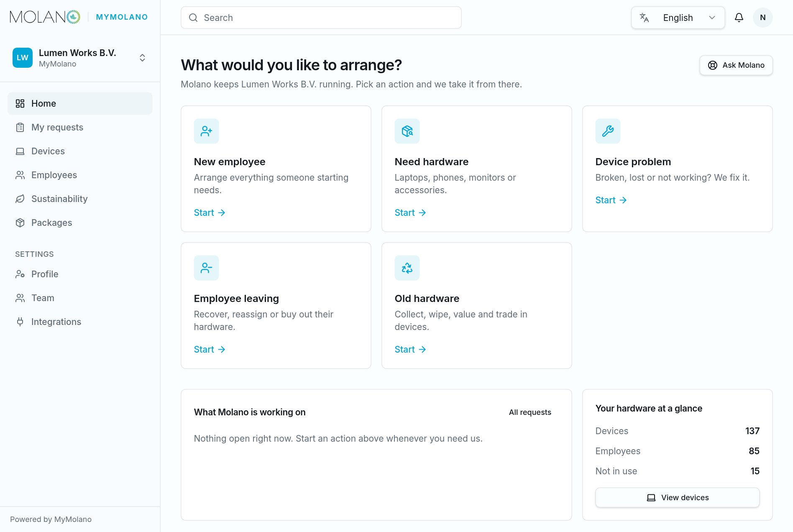Click into the Search field
The width and height of the screenshot is (793, 532).
321,18
